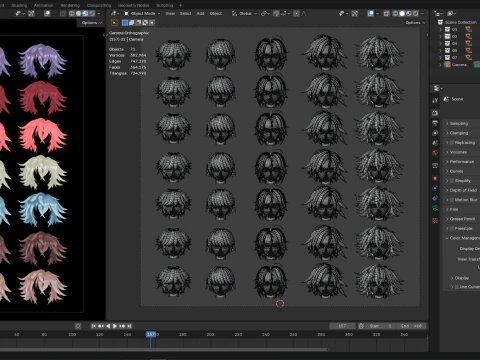Image resolution: width=480 pixels, height=360 pixels.
Task: Open the proportional editing falloff icon
Action: (x=304, y=14)
